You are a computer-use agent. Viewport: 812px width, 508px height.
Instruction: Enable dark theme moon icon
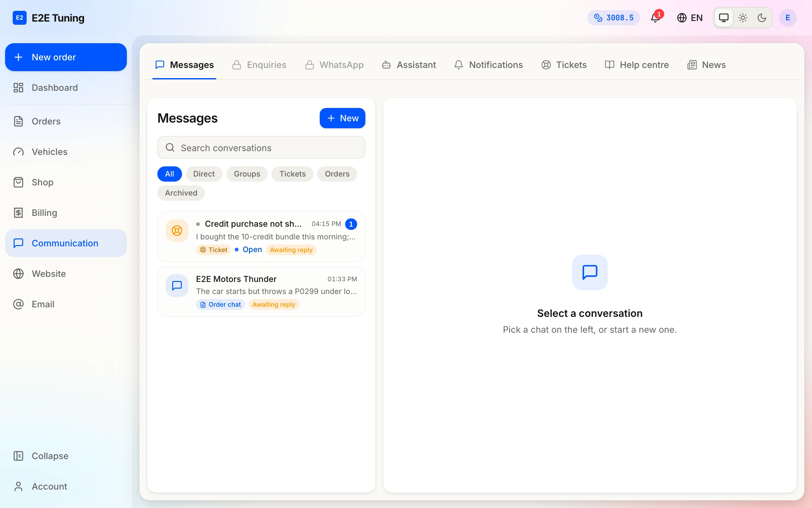point(762,18)
